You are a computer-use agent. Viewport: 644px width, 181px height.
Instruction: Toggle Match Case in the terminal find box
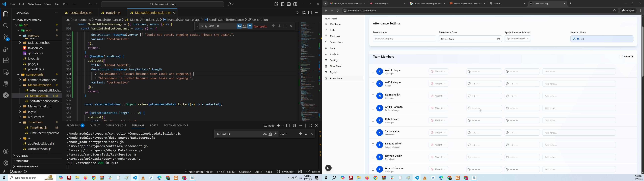(265, 134)
